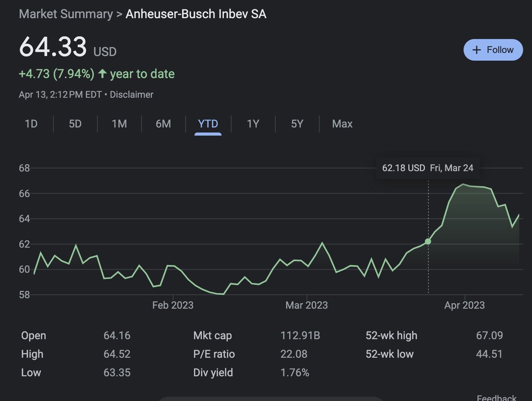Viewport: 532px width, 401px height.
Task: Click the Open value 64.16
Action: [117, 336]
